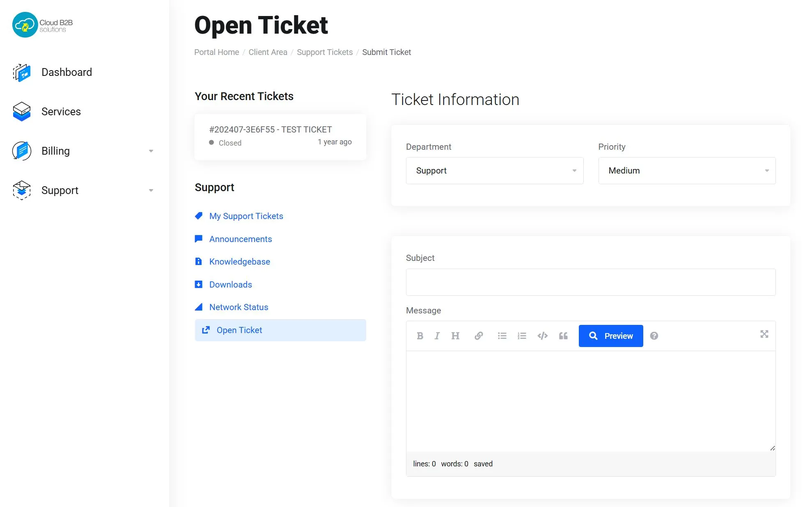Open the Announcements link

[241, 239]
